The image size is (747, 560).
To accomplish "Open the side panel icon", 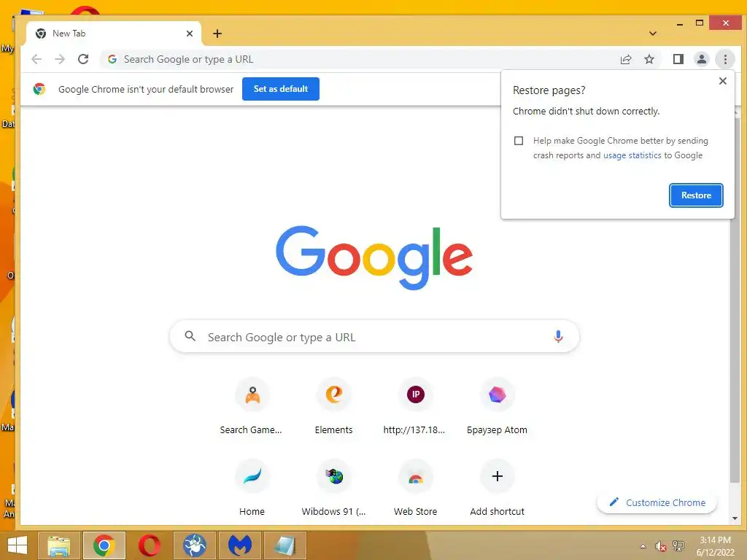I will [x=678, y=59].
